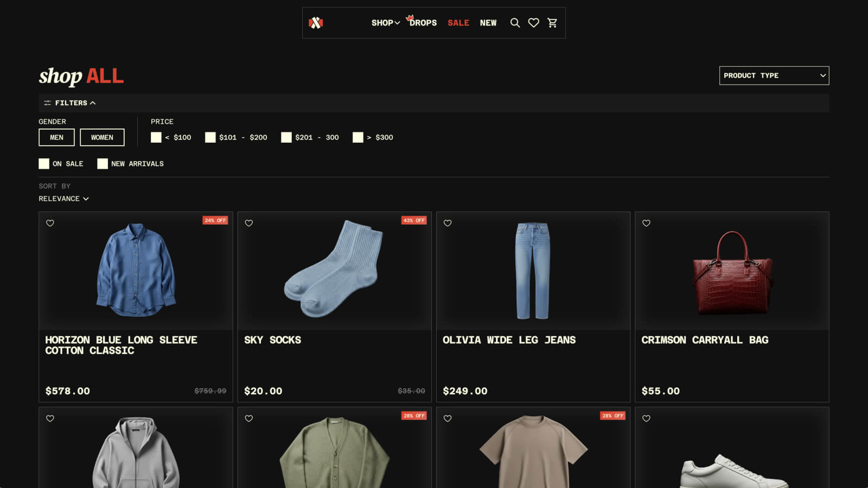Screen dimensions: 868x488
Task: Favorite the grey hoodie product
Action: point(50,418)
